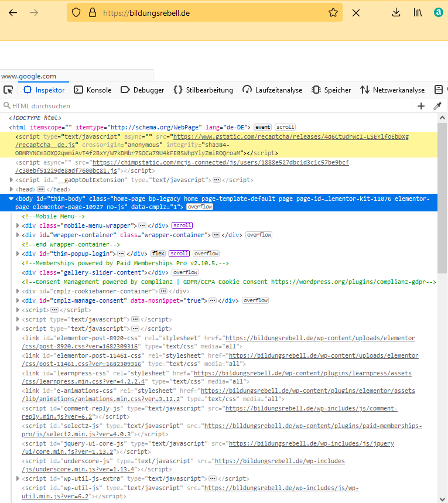This screenshot has width=448, height=503.
Task: Toggle overflow badge on thim-popup-login div
Action: pyautogui.click(x=206, y=254)
